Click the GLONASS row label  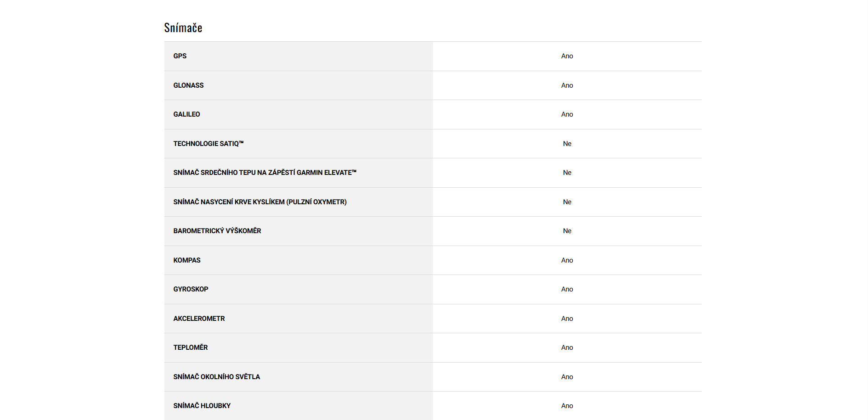[x=188, y=85]
